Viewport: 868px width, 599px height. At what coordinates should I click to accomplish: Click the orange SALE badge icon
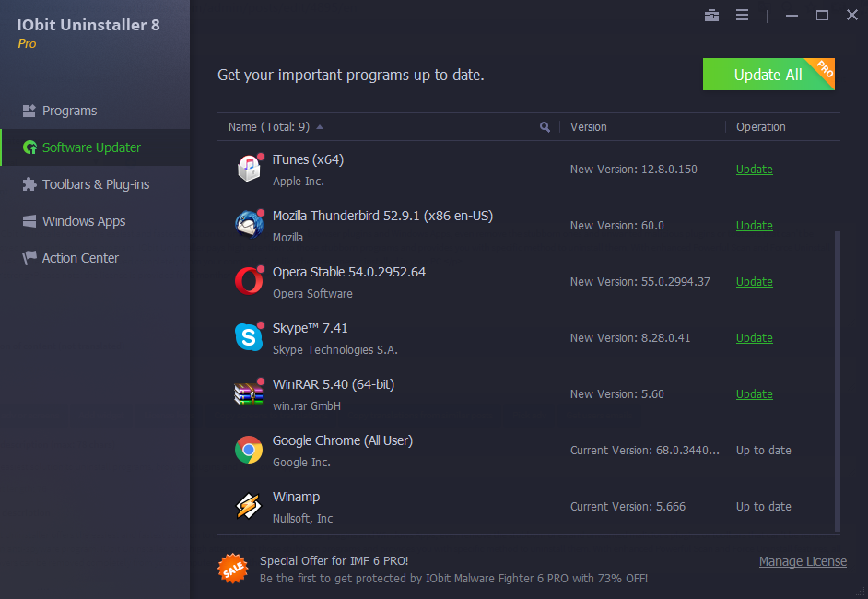click(x=232, y=569)
